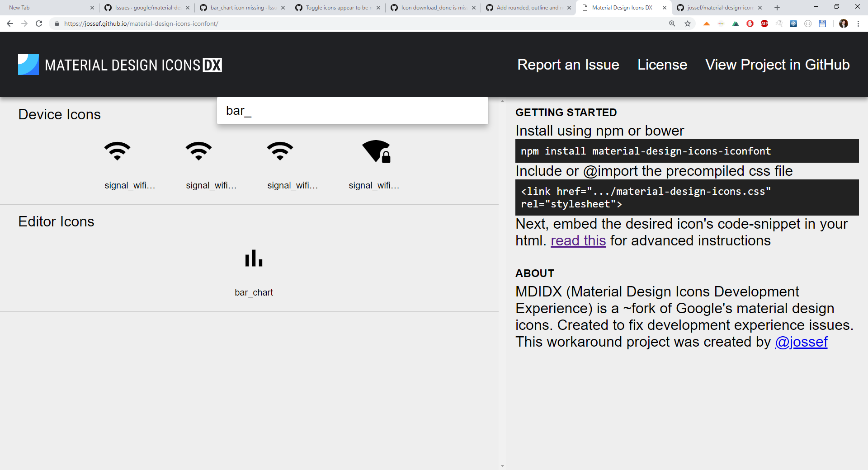Close the Add rounded, outline tab
The image size is (868, 470).
569,8
